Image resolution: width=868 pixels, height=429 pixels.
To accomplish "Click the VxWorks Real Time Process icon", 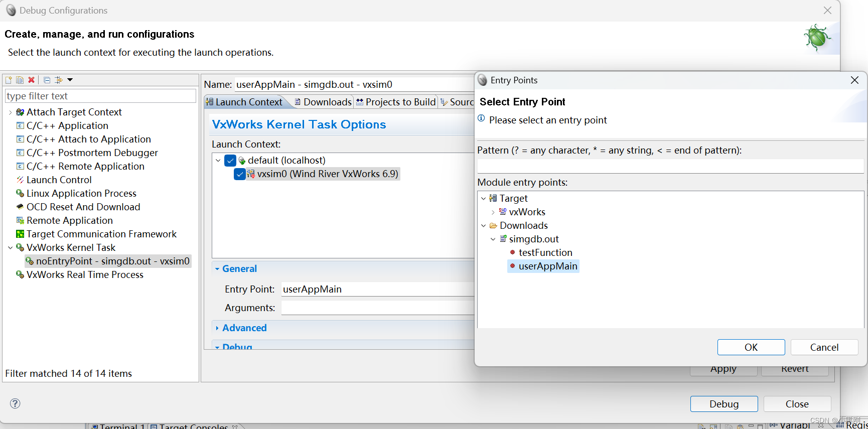I will tap(20, 275).
